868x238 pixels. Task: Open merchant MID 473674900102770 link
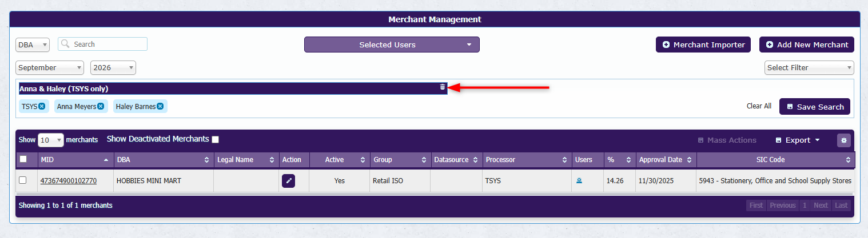pyautogui.click(x=69, y=181)
